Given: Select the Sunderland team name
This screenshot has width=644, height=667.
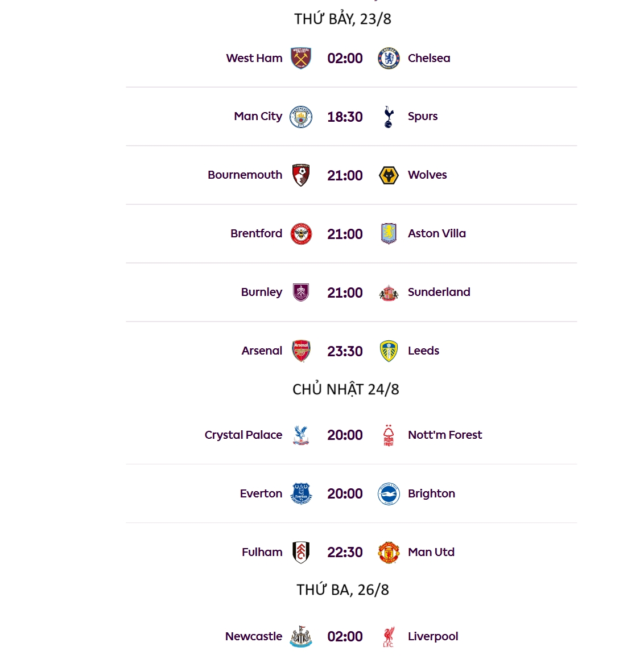Looking at the screenshot, I should [439, 292].
